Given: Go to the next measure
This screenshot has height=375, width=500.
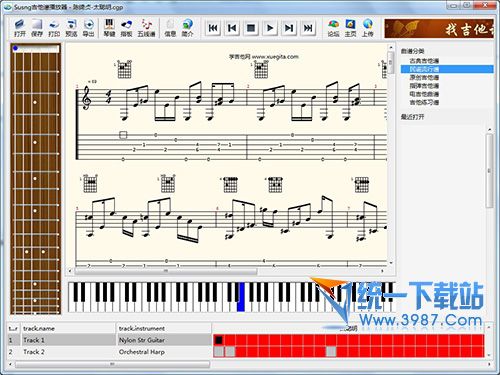Looking at the screenshot, I should click(289, 28).
